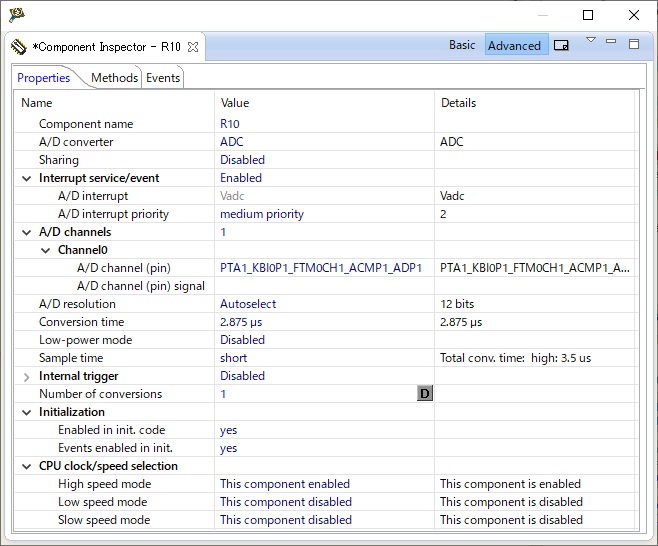658x546 pixels.
Task: Collapse the Interrupt service/event group
Action: tap(26, 178)
